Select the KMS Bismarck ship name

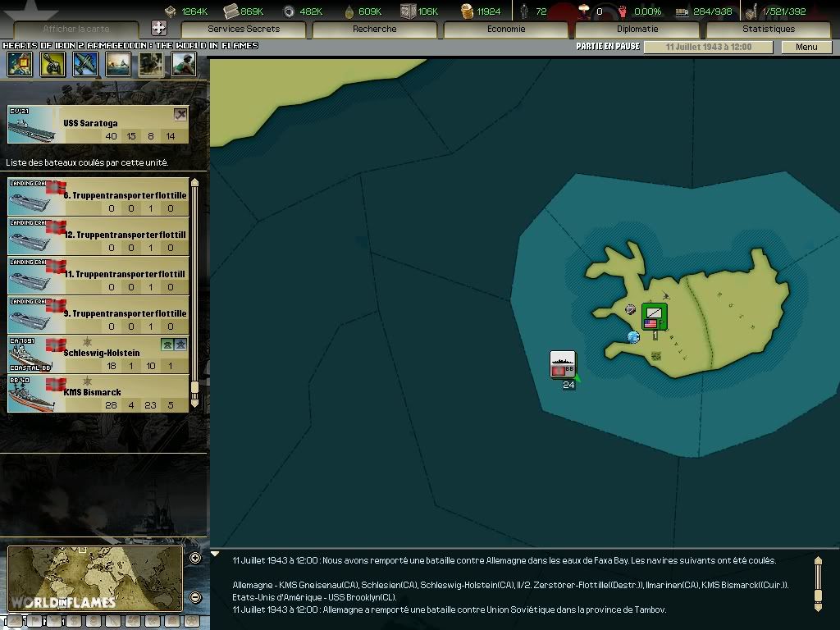[92, 392]
